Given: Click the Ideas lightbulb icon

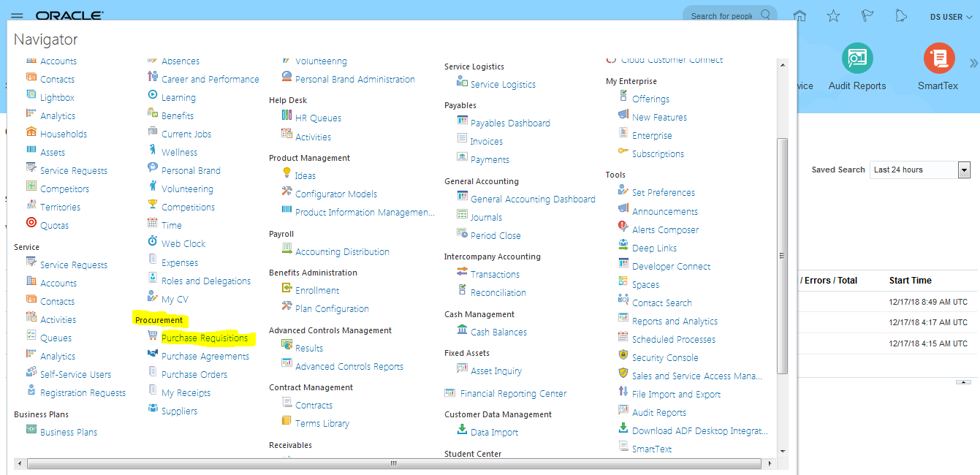Looking at the screenshot, I should point(286,174).
